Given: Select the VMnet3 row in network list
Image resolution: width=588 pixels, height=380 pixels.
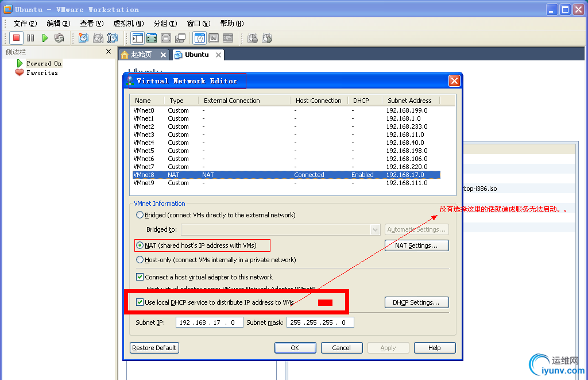Looking at the screenshot, I should (x=286, y=135).
